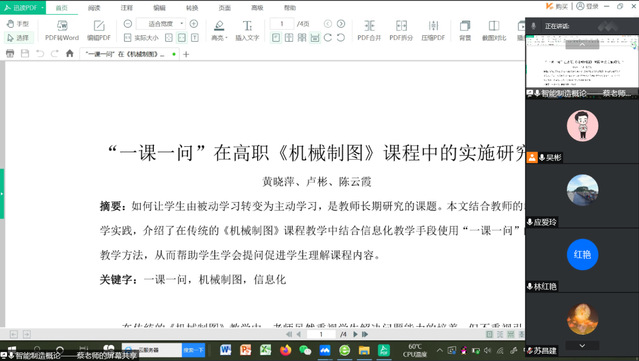This screenshot has height=361, width=639.
Task: Expand participant list with bottom chevron
Action: click(582, 346)
